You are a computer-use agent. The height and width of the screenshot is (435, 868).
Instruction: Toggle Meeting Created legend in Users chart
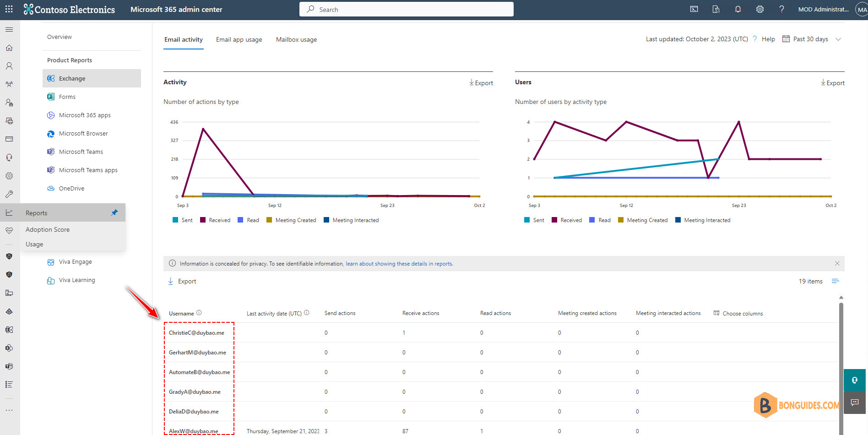643,220
